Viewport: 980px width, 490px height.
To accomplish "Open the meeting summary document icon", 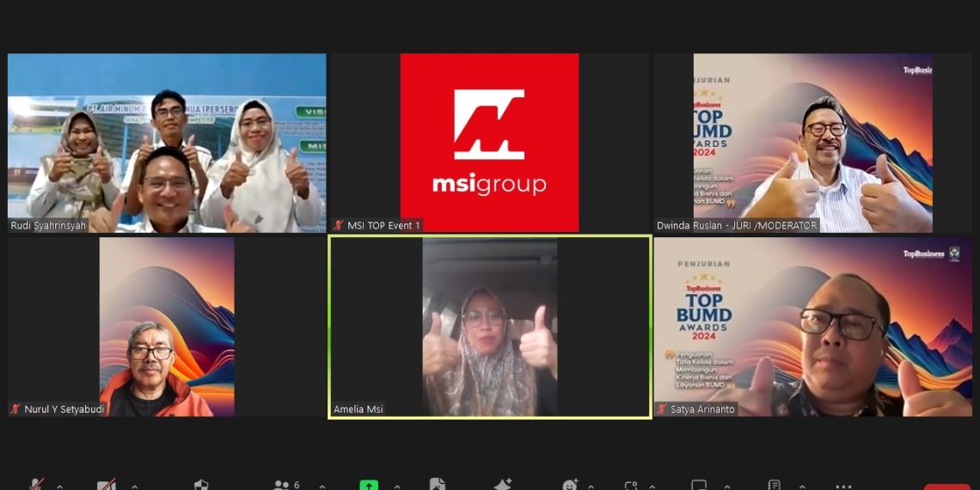I will [438, 484].
